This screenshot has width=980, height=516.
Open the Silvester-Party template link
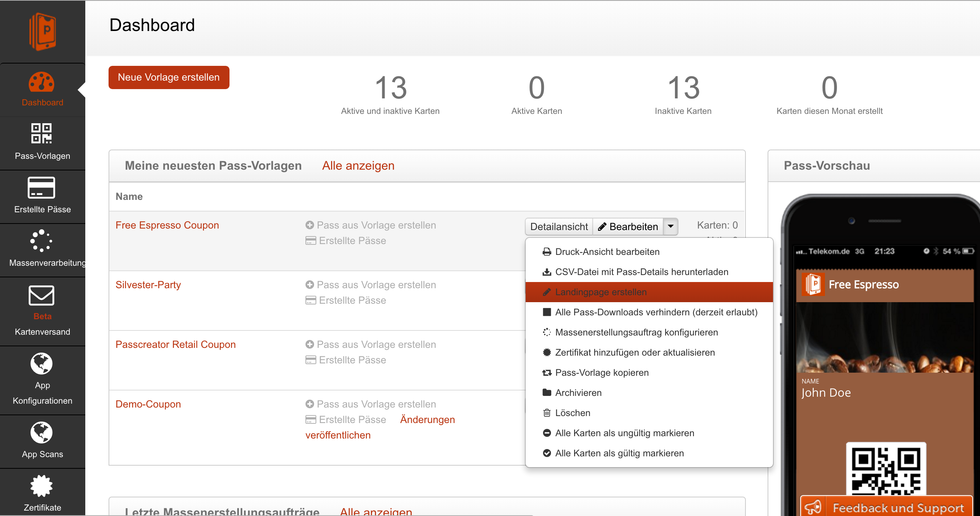(x=148, y=285)
